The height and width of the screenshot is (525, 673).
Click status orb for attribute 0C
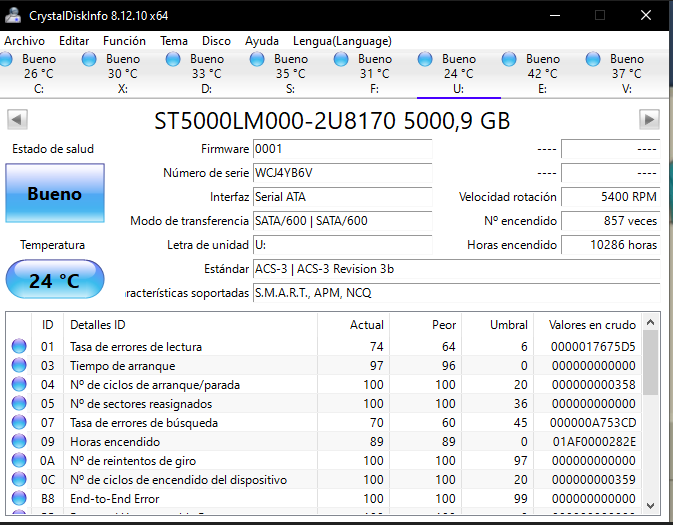(19, 479)
